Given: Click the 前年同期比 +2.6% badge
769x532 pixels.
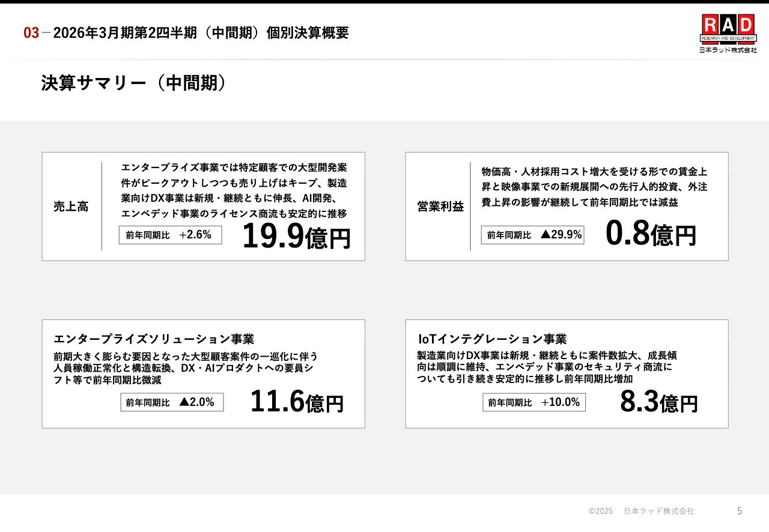Looking at the screenshot, I should click(170, 235).
